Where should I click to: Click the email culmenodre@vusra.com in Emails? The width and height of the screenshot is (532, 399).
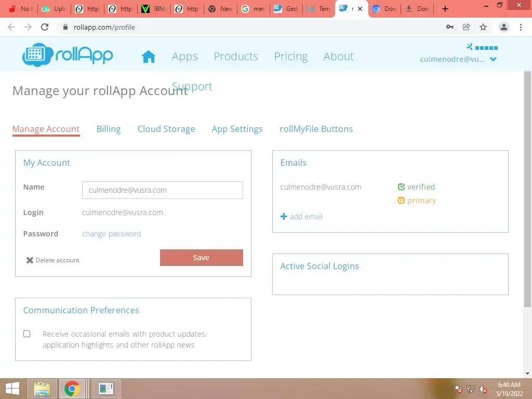321,187
